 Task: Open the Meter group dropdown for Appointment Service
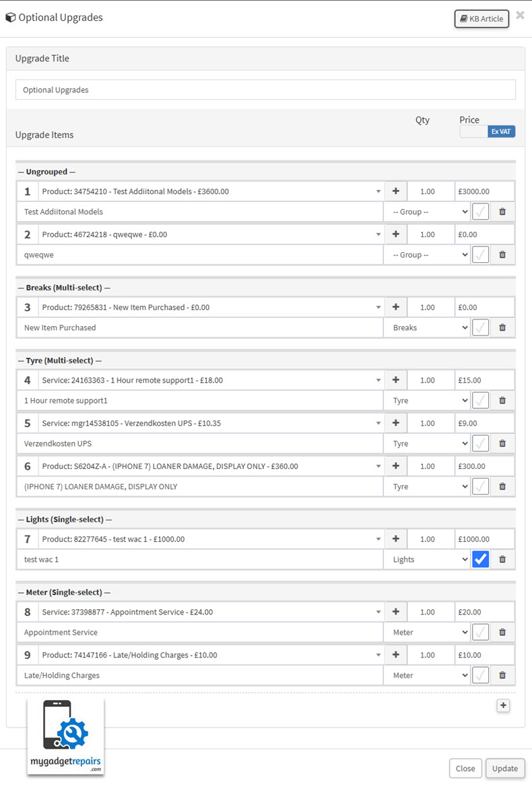pyautogui.click(x=427, y=632)
